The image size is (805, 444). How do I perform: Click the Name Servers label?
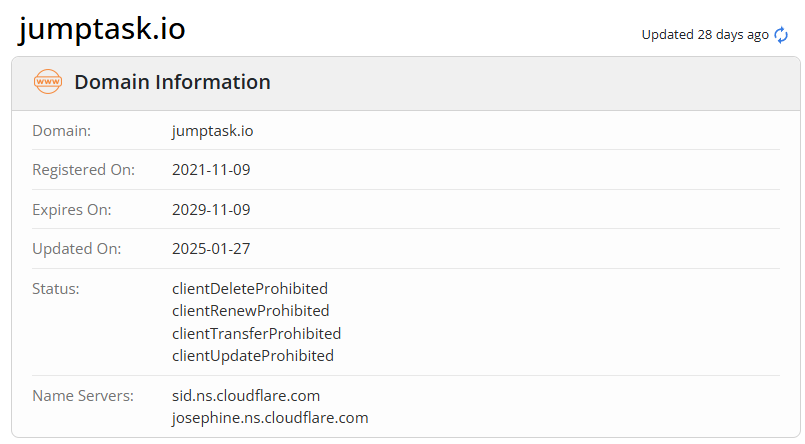click(82, 396)
